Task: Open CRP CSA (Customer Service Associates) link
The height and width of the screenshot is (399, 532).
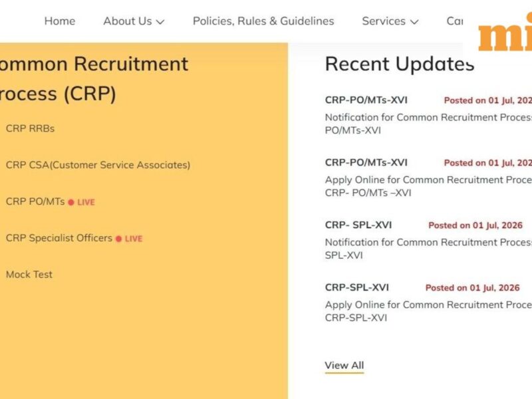Action: pyautogui.click(x=98, y=165)
